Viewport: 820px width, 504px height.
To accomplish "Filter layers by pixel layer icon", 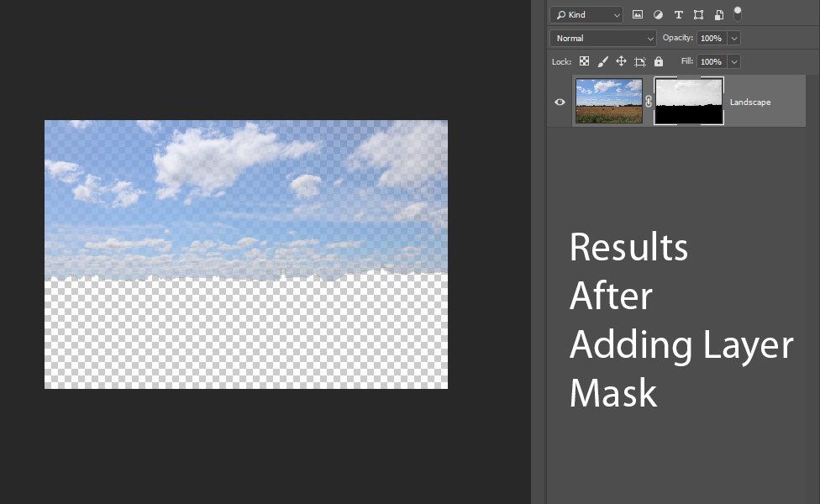I will pyautogui.click(x=638, y=15).
